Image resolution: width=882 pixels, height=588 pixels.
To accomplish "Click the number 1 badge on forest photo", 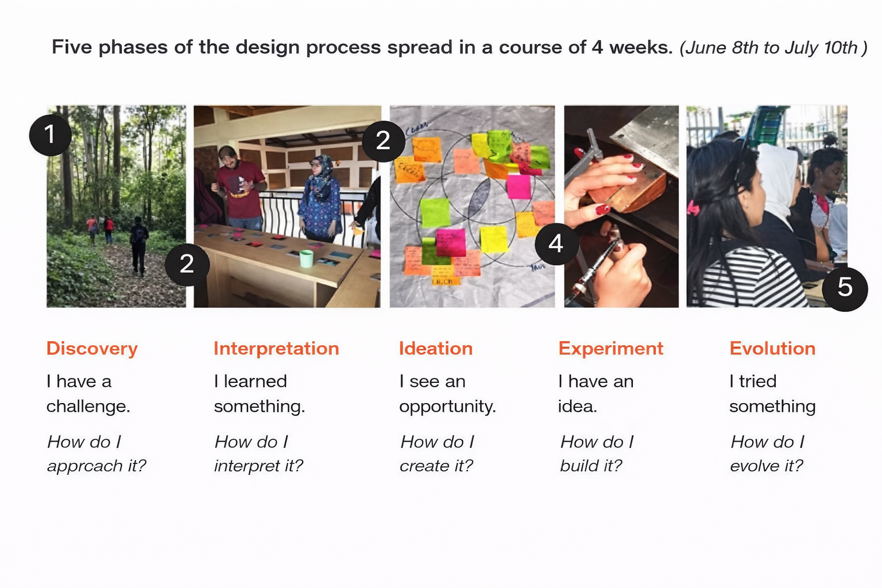I will (51, 134).
